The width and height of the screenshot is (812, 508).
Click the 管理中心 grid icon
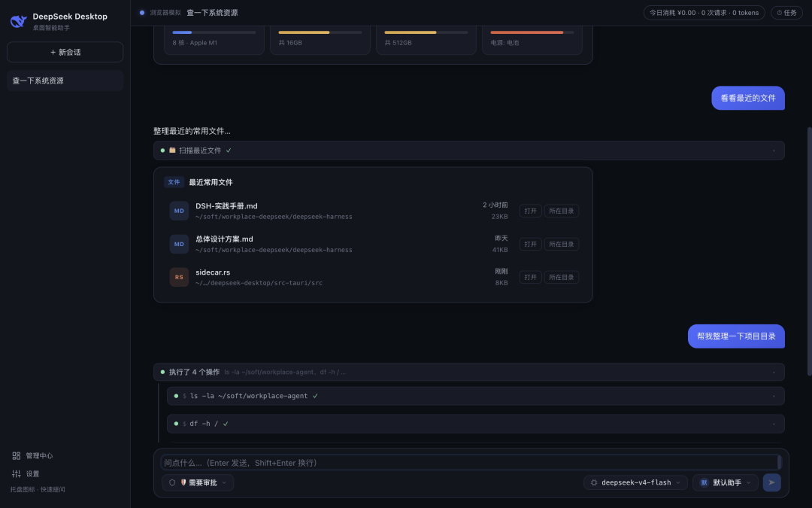coord(16,455)
